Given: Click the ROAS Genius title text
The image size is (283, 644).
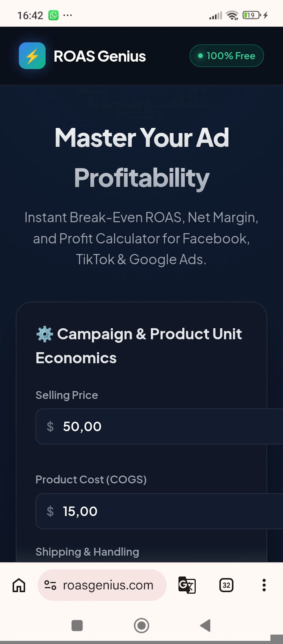Looking at the screenshot, I should pyautogui.click(x=100, y=56).
